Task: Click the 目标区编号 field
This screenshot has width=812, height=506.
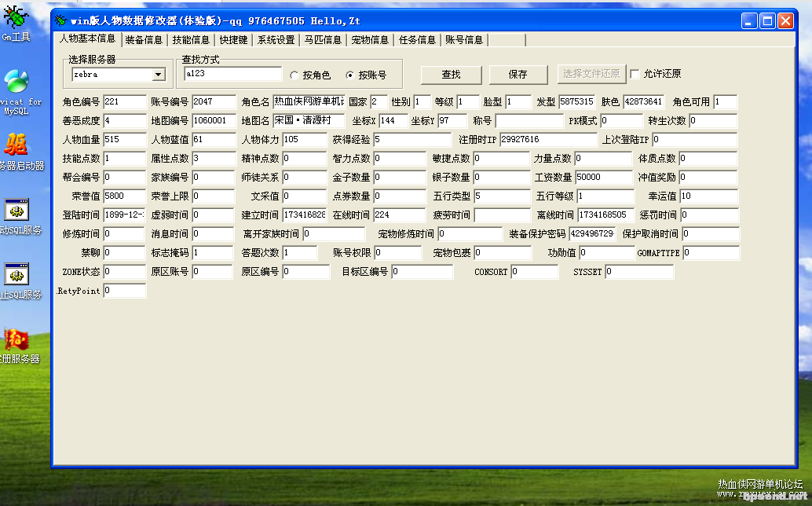Action: [422, 272]
